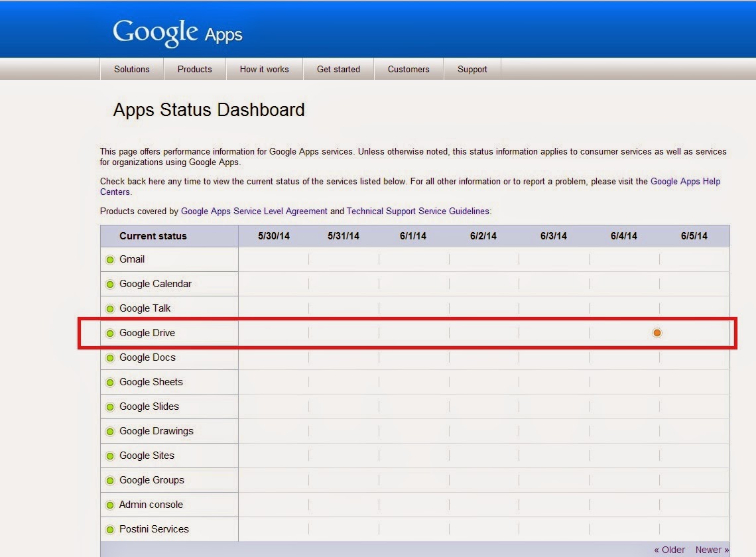Click Google Slides green status icon
The width and height of the screenshot is (756, 557).
point(110,407)
